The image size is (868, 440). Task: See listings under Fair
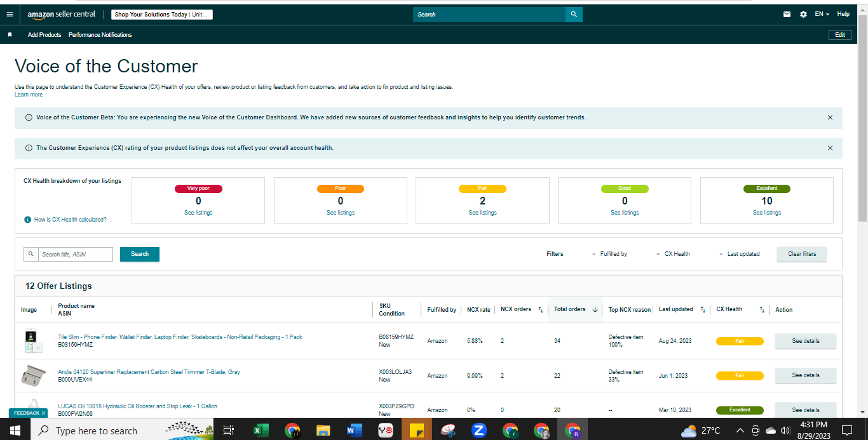[x=483, y=213]
